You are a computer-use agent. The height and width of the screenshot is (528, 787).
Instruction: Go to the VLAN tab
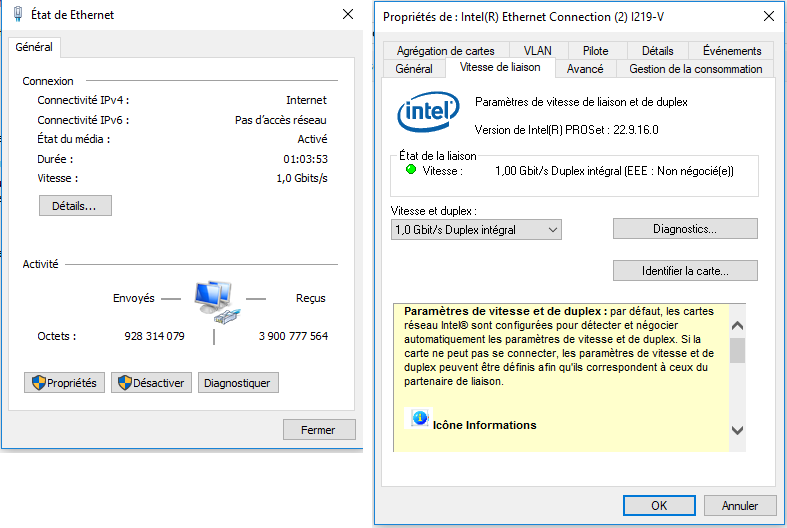pos(537,51)
